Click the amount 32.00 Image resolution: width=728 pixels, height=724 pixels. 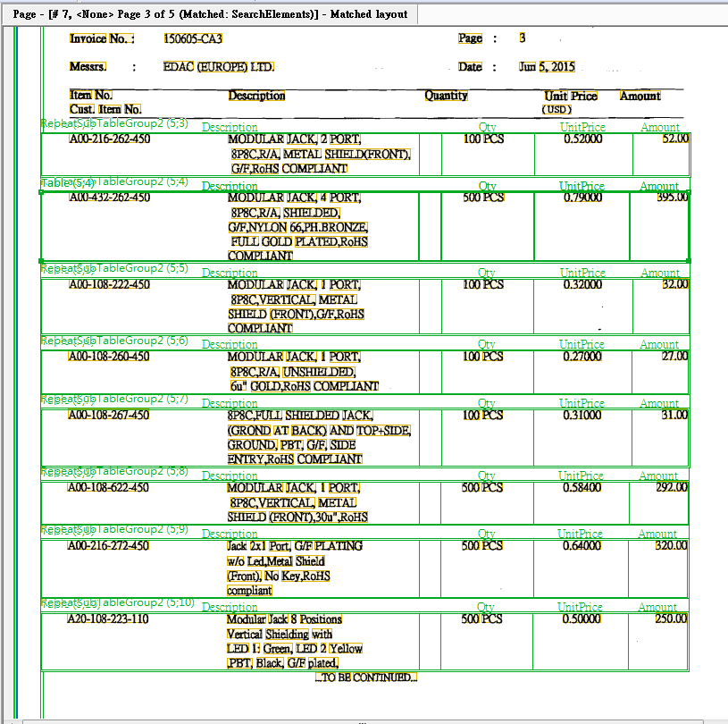(x=675, y=284)
